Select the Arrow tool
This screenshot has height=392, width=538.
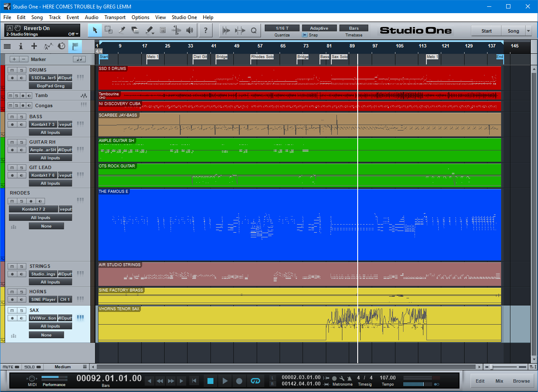pyautogui.click(x=95, y=30)
